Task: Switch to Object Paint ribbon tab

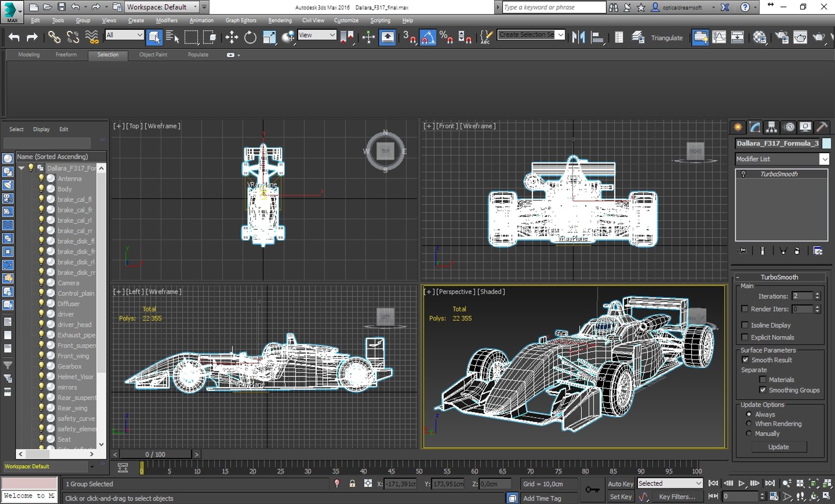Action: click(x=153, y=55)
